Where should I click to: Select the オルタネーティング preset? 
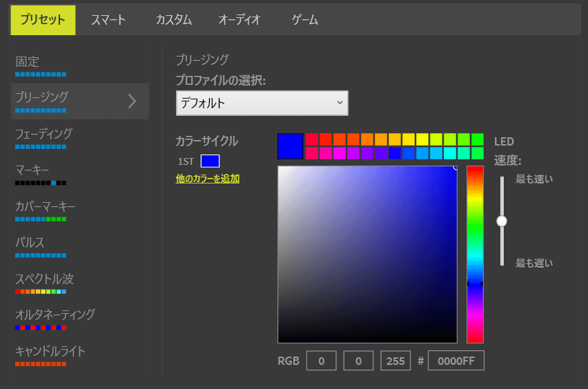[x=55, y=319]
